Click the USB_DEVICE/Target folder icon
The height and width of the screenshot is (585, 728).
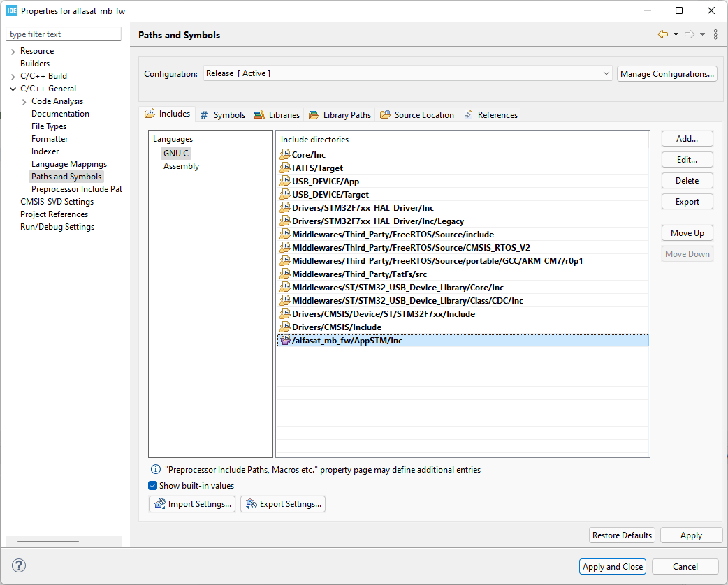tap(285, 194)
